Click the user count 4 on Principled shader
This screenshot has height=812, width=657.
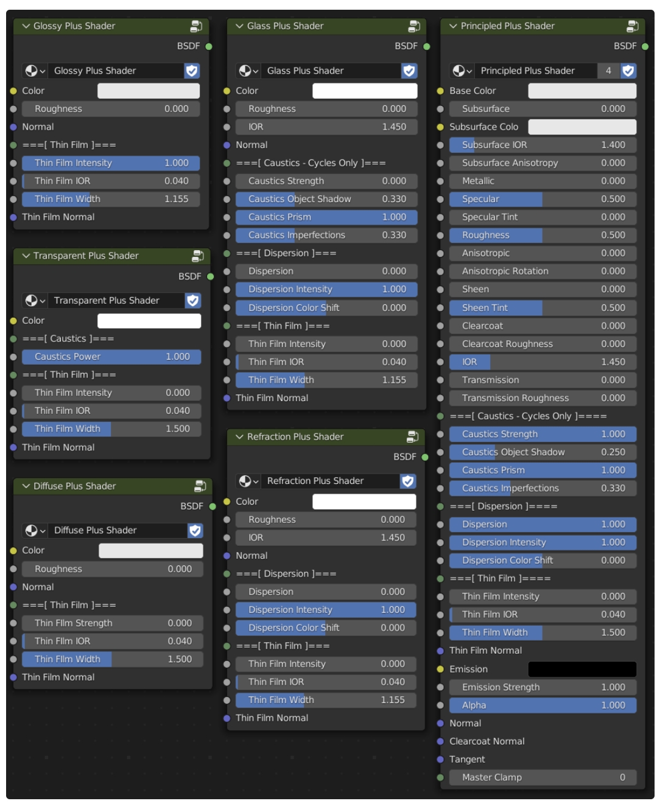click(608, 71)
